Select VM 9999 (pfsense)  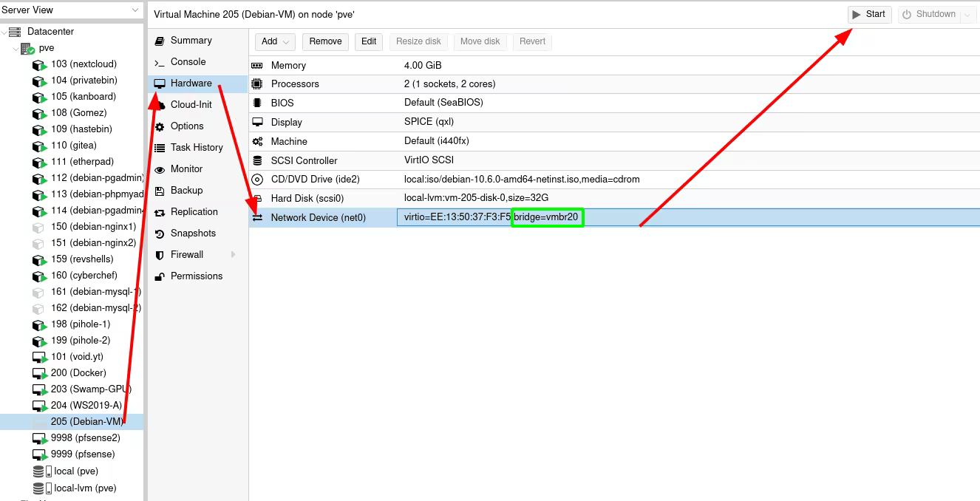[83, 454]
